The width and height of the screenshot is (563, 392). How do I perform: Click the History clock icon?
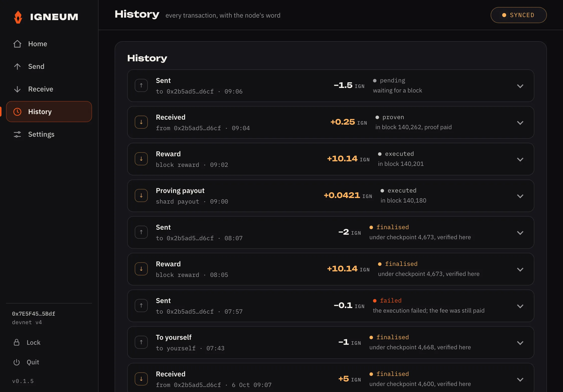point(17,112)
